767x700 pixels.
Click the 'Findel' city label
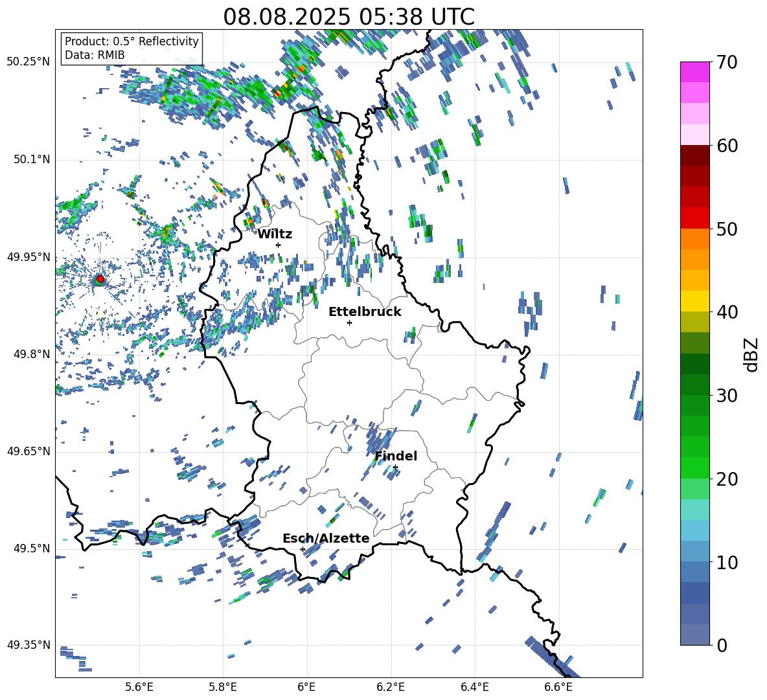[x=396, y=456]
